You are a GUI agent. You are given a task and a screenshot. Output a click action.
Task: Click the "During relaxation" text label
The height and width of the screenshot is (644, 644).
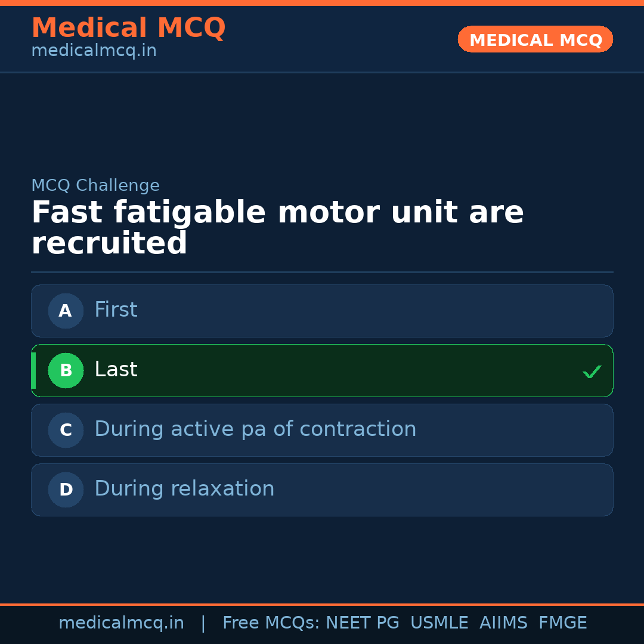coord(184,489)
